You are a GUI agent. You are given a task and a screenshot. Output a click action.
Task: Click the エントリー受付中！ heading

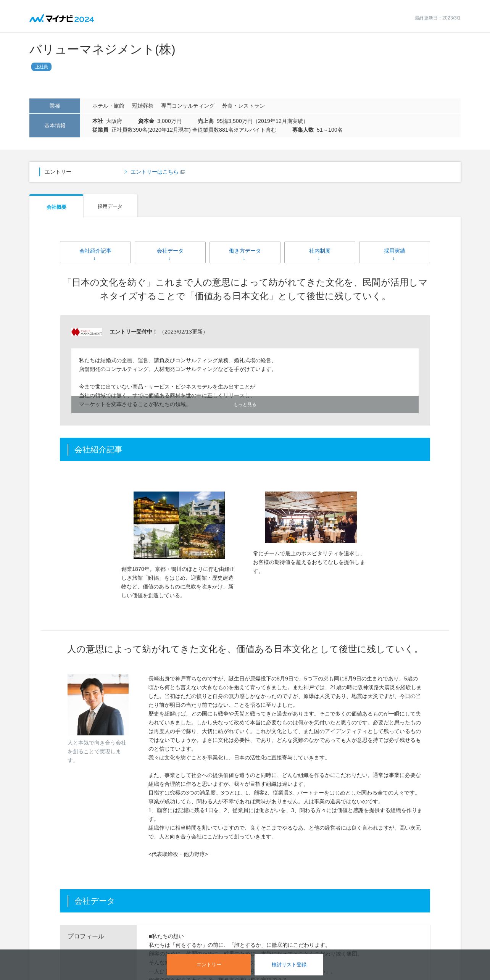(x=134, y=332)
